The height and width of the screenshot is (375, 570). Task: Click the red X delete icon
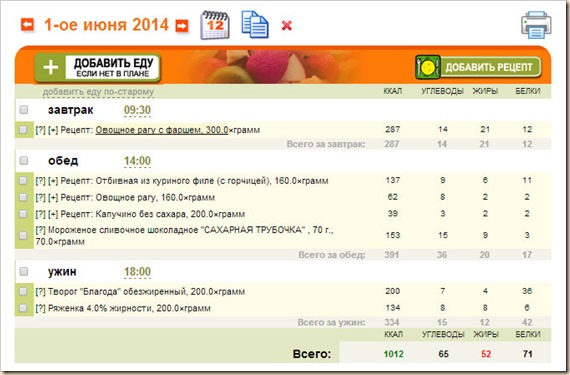point(287,25)
